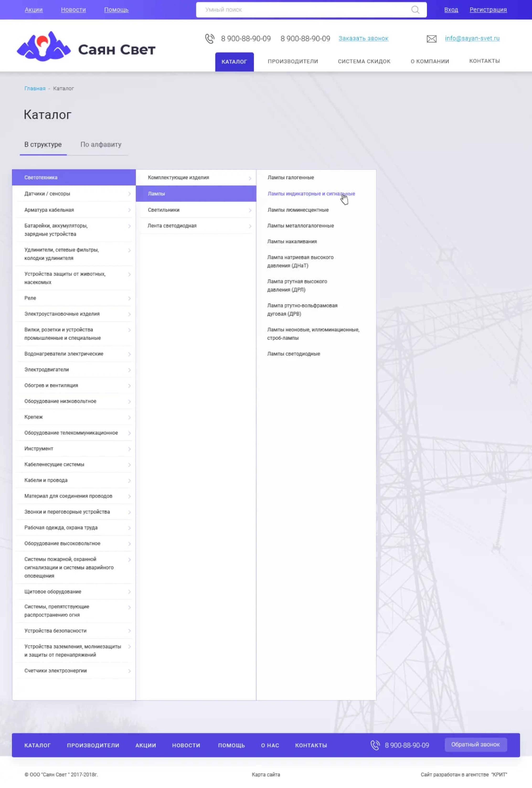Expand the Светильники submenu arrow

250,210
